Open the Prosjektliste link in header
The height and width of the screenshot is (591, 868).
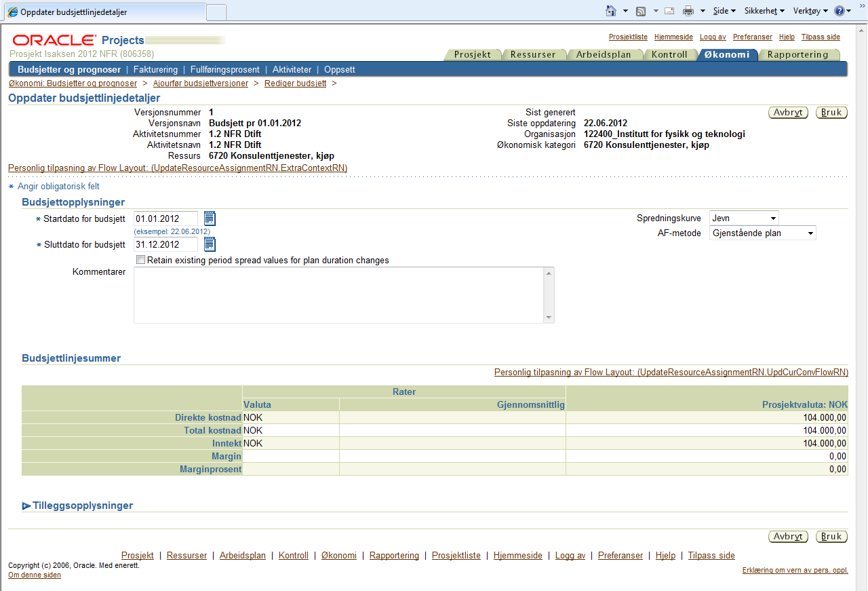pyautogui.click(x=628, y=37)
